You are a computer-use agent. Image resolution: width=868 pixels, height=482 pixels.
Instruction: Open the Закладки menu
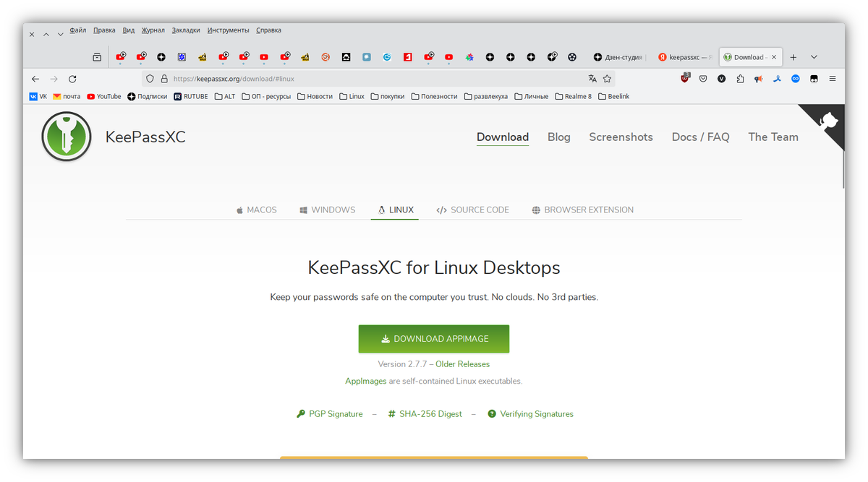pos(186,30)
